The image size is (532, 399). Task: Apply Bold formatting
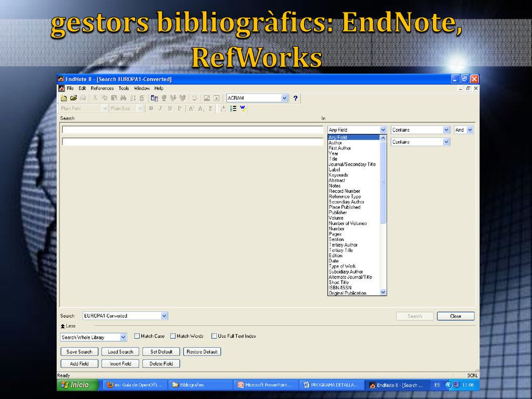pyautogui.click(x=151, y=109)
